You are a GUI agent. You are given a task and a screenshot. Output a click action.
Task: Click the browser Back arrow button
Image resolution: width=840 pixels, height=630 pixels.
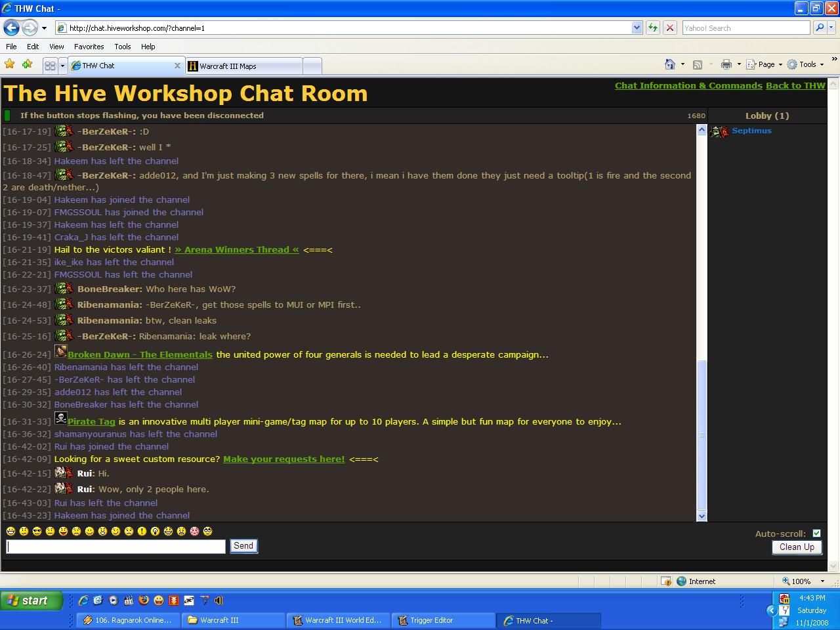coord(11,28)
